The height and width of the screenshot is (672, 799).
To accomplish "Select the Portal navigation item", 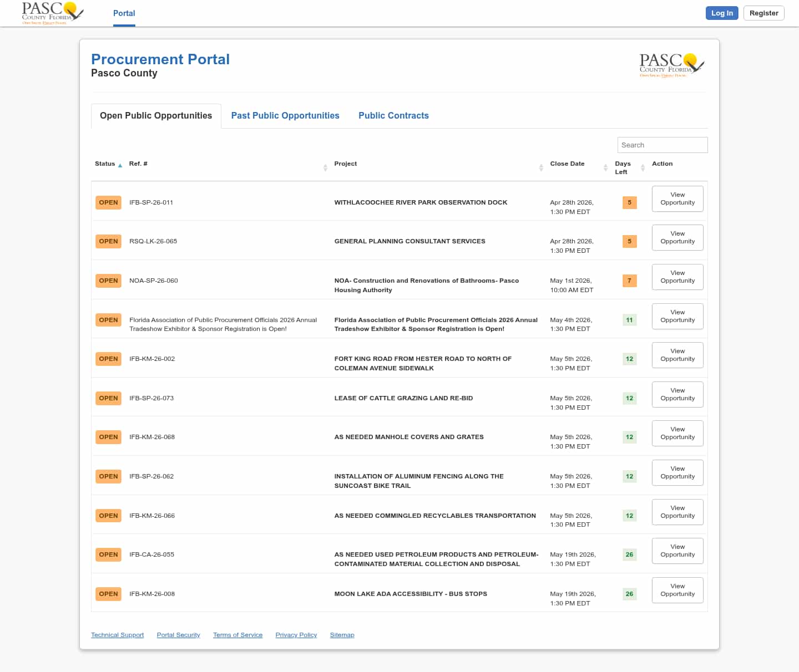I will 124,13.
